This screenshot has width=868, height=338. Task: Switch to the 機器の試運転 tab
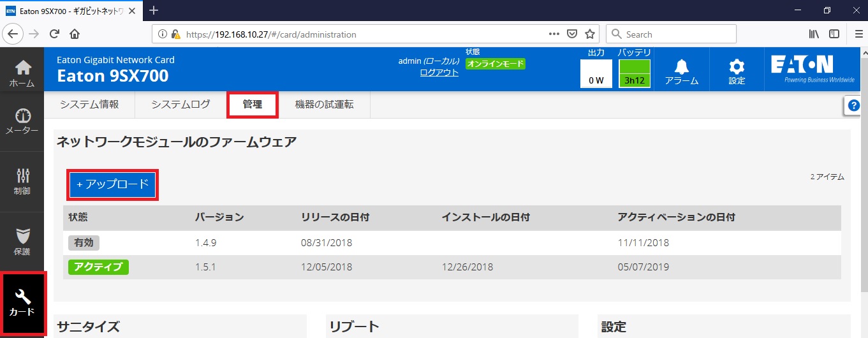(x=324, y=105)
